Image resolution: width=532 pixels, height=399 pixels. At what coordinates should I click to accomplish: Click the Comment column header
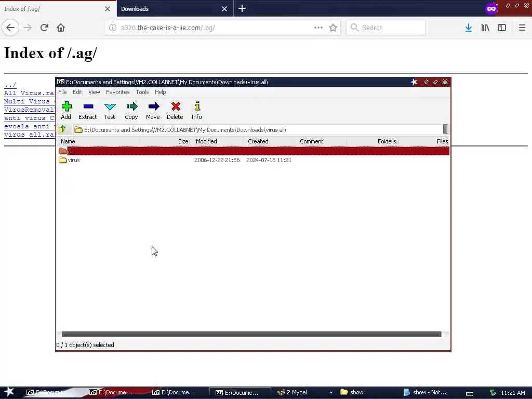[x=321, y=141]
